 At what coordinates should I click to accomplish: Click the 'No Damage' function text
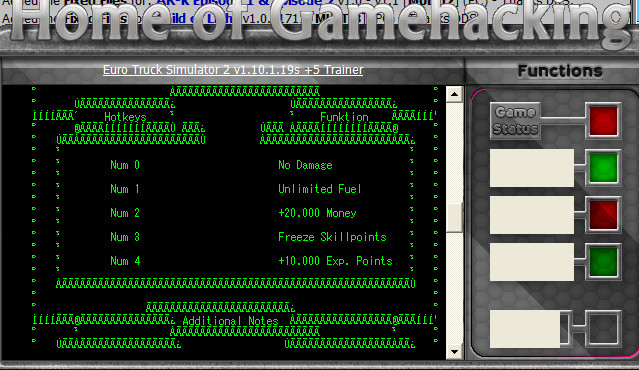(305, 165)
